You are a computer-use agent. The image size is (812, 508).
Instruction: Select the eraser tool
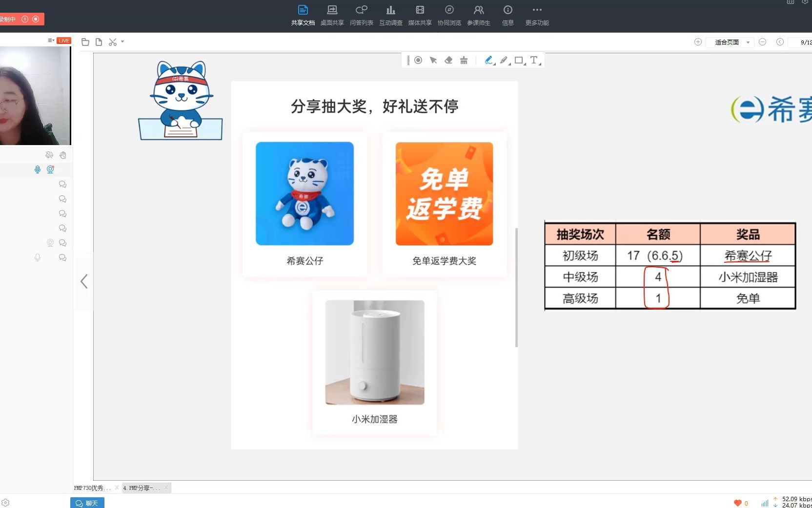click(448, 60)
